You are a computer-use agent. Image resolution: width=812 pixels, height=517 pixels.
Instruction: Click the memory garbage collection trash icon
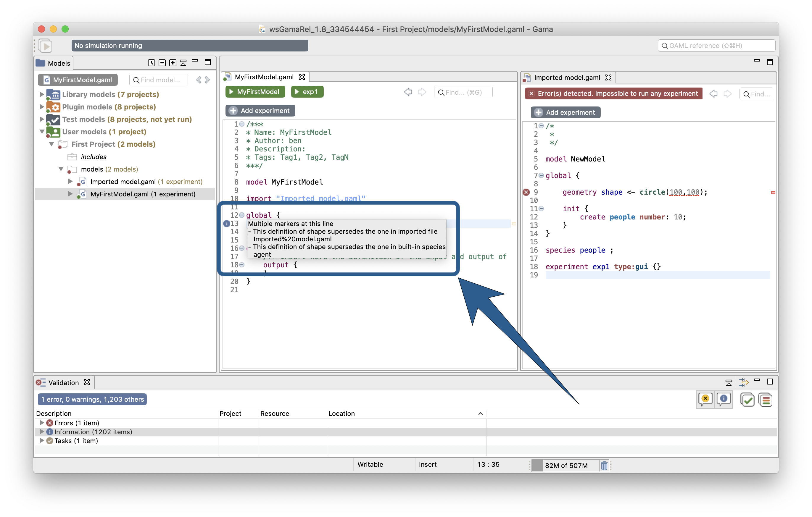pos(604,466)
